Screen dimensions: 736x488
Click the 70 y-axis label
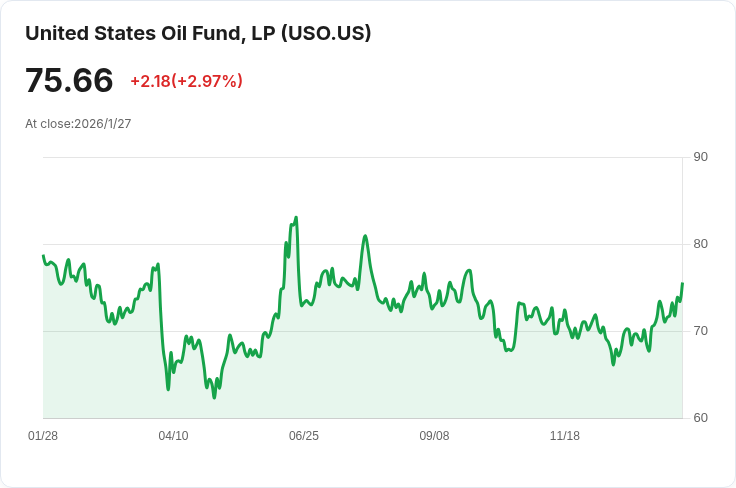tap(700, 331)
